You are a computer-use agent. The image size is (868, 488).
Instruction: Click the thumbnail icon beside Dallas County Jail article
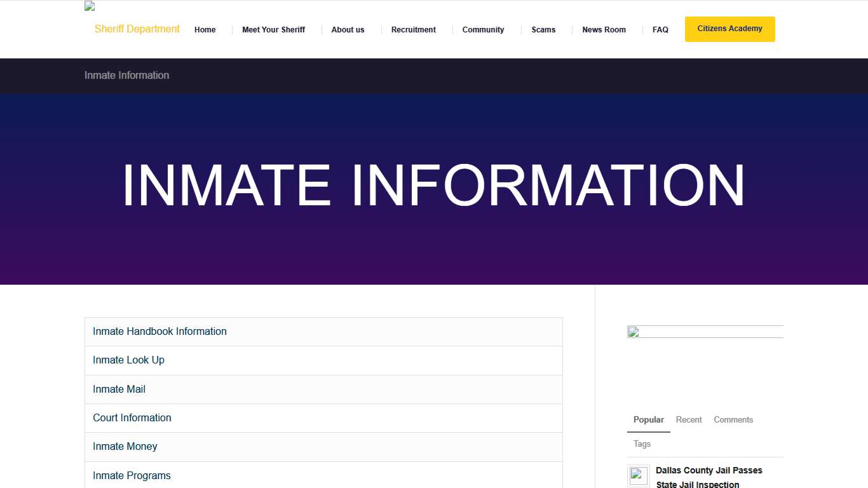pos(638,475)
